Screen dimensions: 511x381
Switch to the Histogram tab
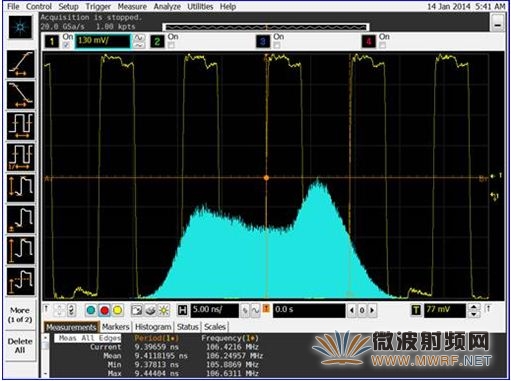153,327
